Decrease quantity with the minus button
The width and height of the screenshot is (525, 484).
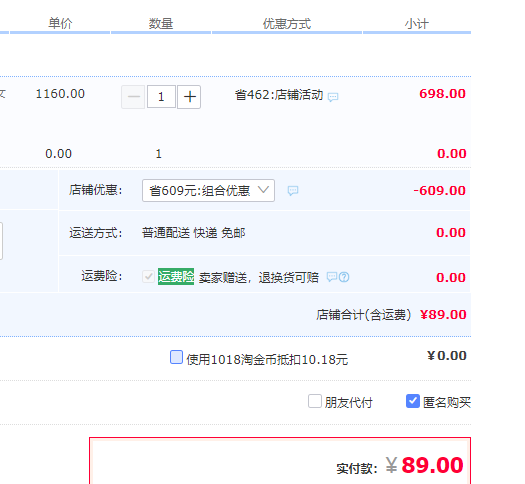pyautogui.click(x=133, y=97)
